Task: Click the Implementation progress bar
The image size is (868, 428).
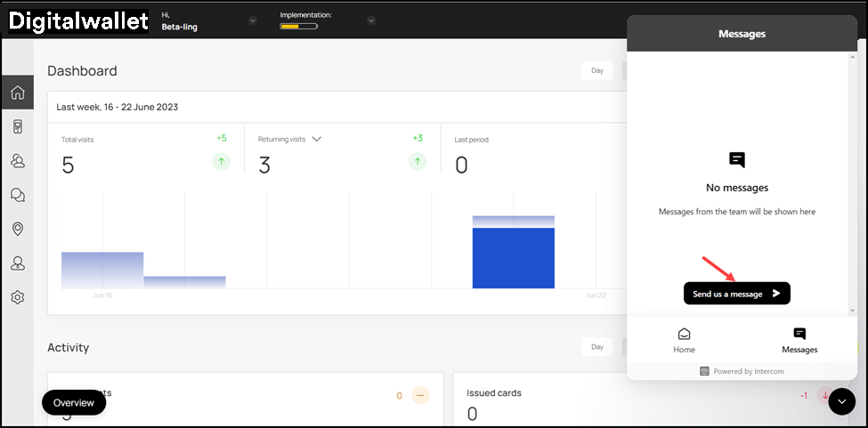Action: tap(298, 27)
